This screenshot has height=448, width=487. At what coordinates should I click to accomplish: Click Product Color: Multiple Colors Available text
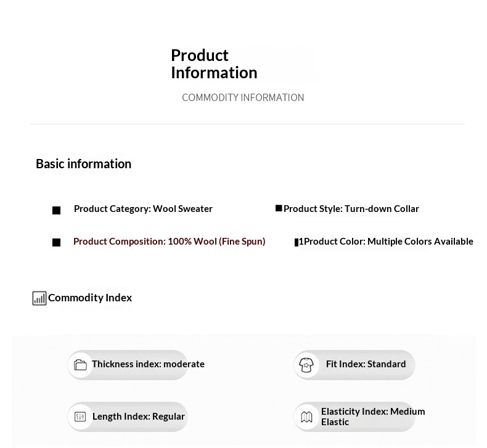[x=388, y=242]
